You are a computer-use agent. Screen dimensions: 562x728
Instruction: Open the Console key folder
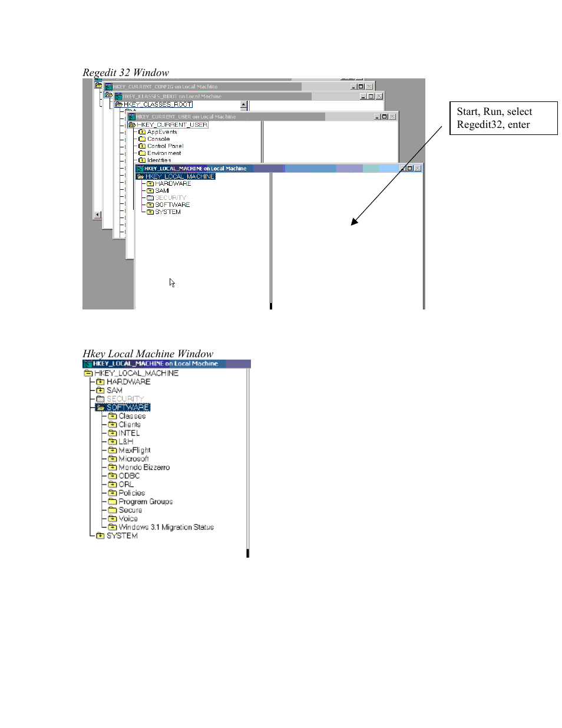tap(142, 139)
